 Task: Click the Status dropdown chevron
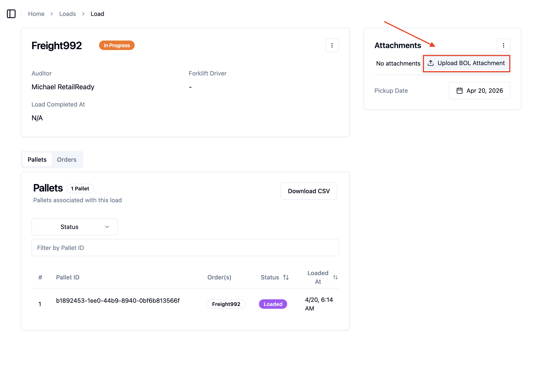click(107, 227)
